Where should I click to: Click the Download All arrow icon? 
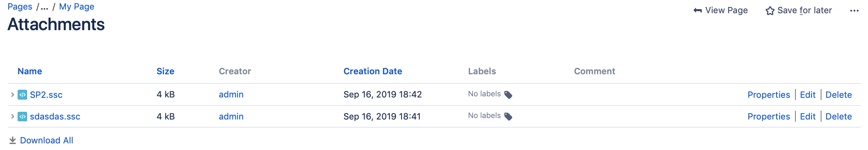point(12,140)
